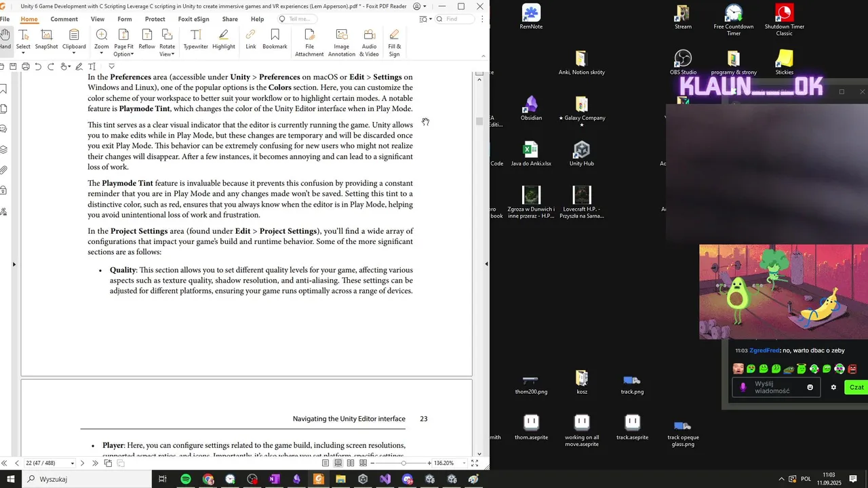The width and height of the screenshot is (868, 488).
Task: Open the File Attachment tool
Action: coord(309,43)
